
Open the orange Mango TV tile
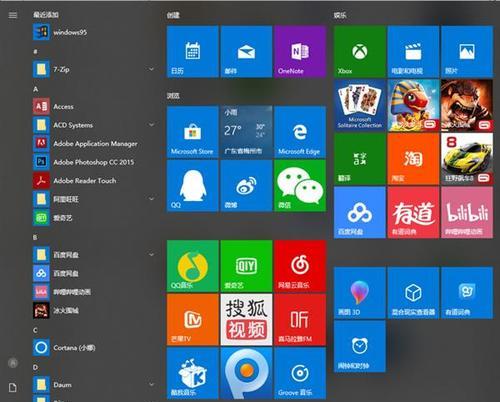[x=193, y=320]
